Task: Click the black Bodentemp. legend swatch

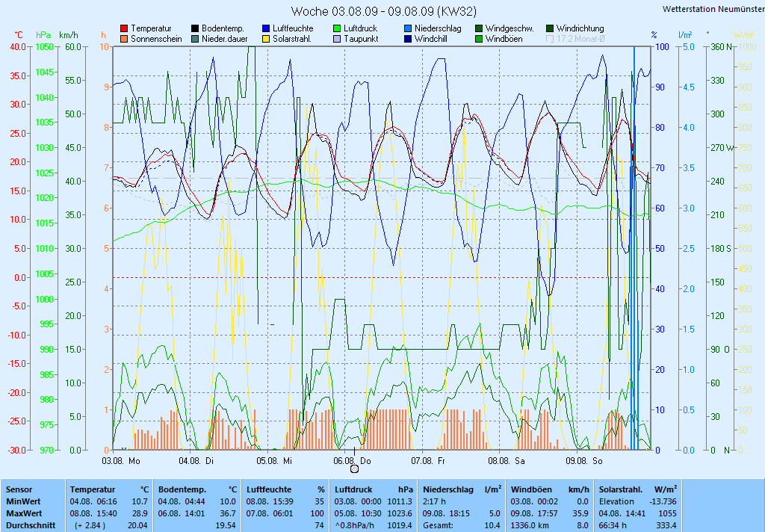Action: pyautogui.click(x=195, y=29)
